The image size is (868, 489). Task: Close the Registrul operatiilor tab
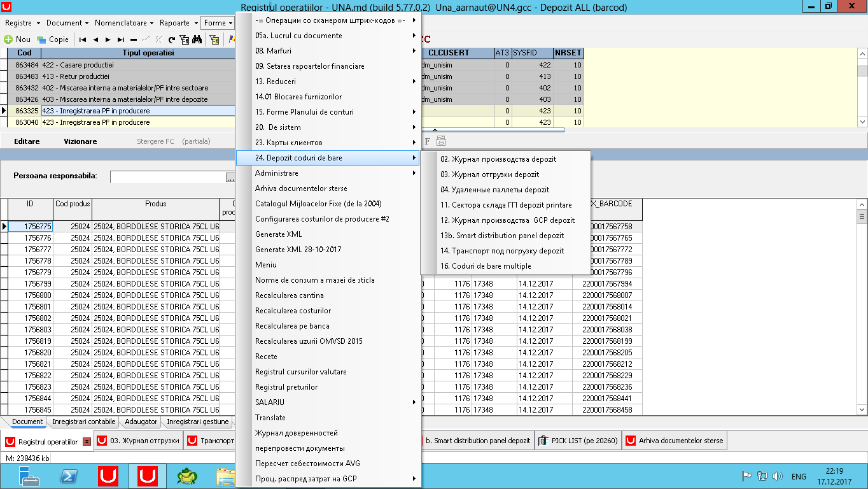point(87,442)
